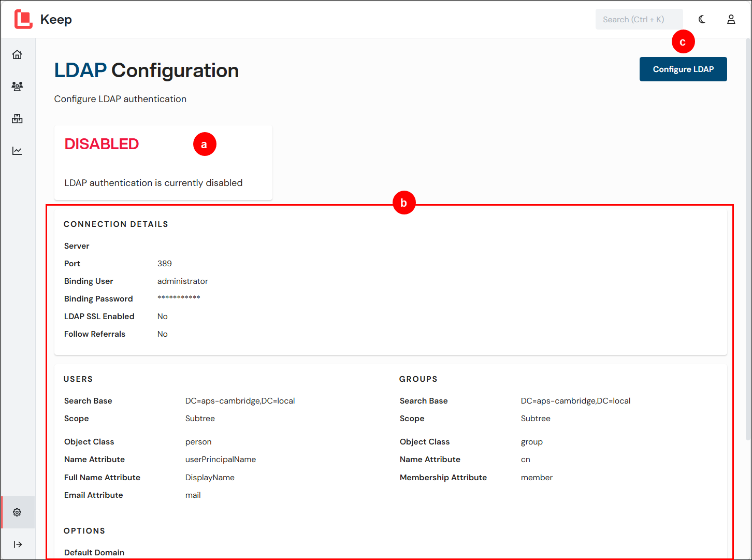Click the Keep brand name text

point(56,19)
